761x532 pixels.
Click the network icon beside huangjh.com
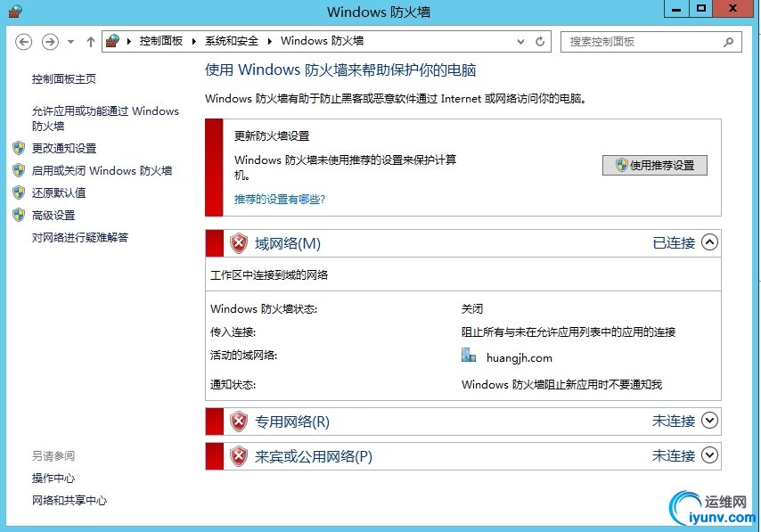[x=469, y=356]
